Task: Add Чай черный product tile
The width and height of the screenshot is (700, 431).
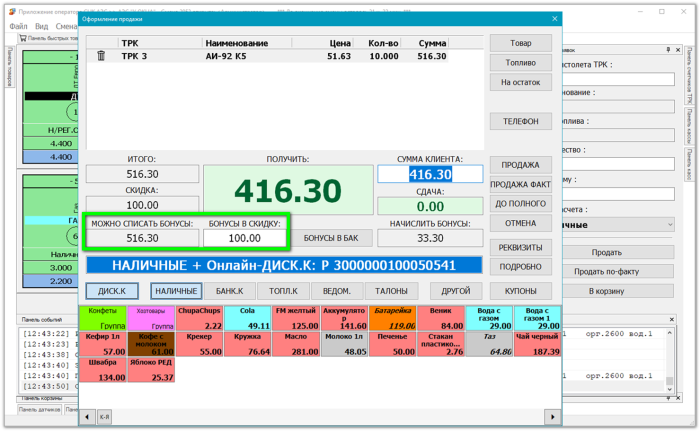Action: coord(537,344)
